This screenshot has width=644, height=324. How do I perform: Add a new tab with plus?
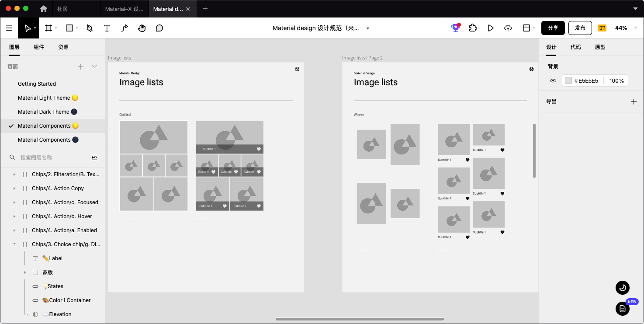(x=205, y=9)
